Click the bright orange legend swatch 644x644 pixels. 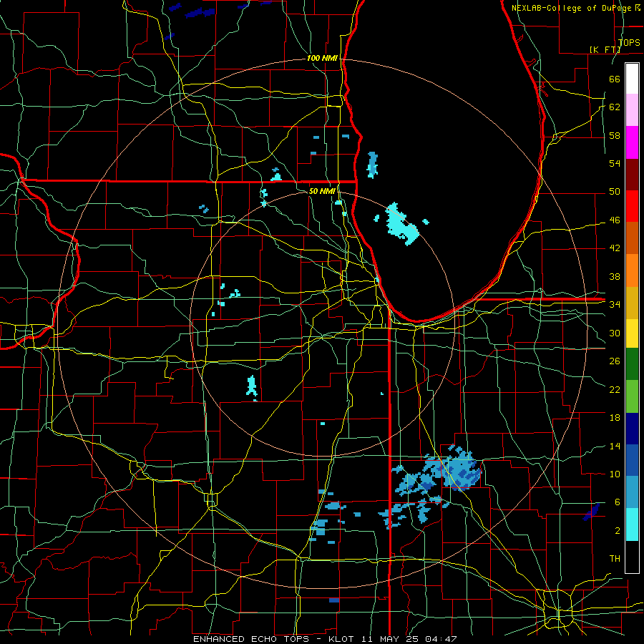(x=632, y=270)
